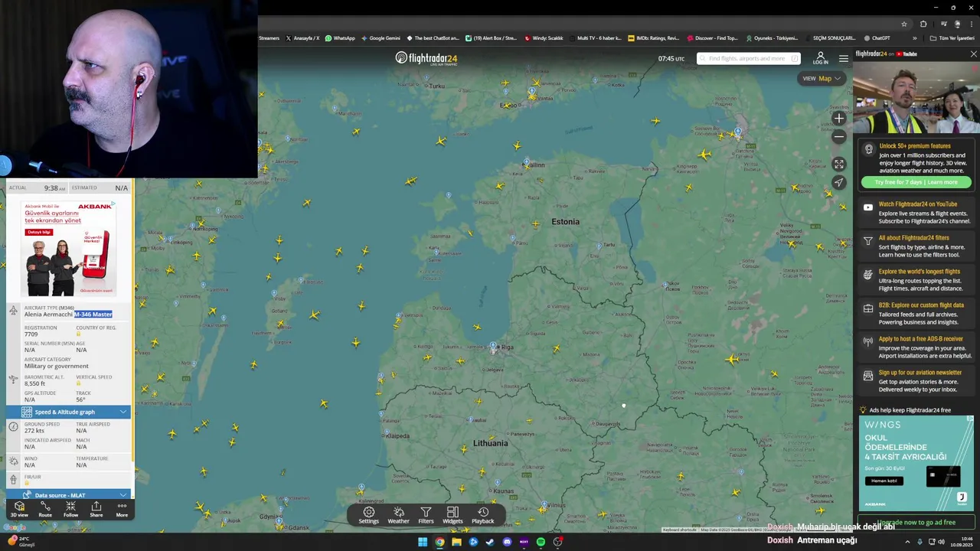980x551 pixels.
Task: Zoom in on the map with plus
Action: [839, 119]
